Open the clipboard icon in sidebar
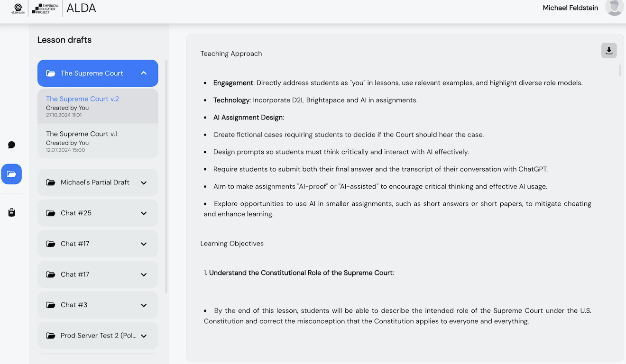This screenshot has height=364, width=626. [x=11, y=212]
